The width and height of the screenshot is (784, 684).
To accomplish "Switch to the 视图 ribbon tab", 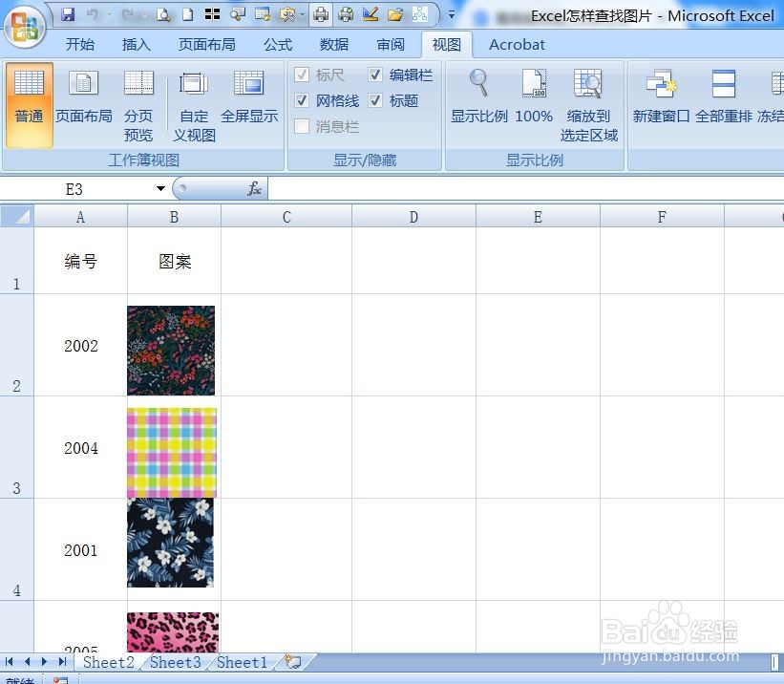I will click(x=447, y=44).
